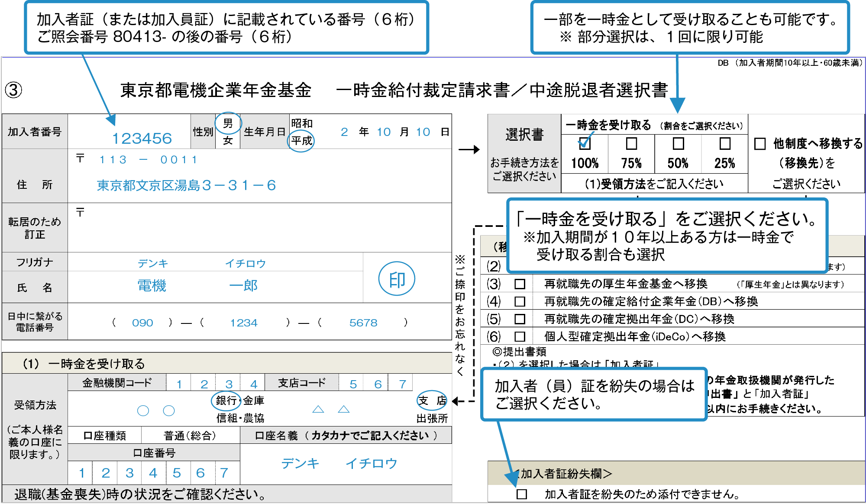Check option (3) 厚生年金基金へ移換 box

point(520,284)
